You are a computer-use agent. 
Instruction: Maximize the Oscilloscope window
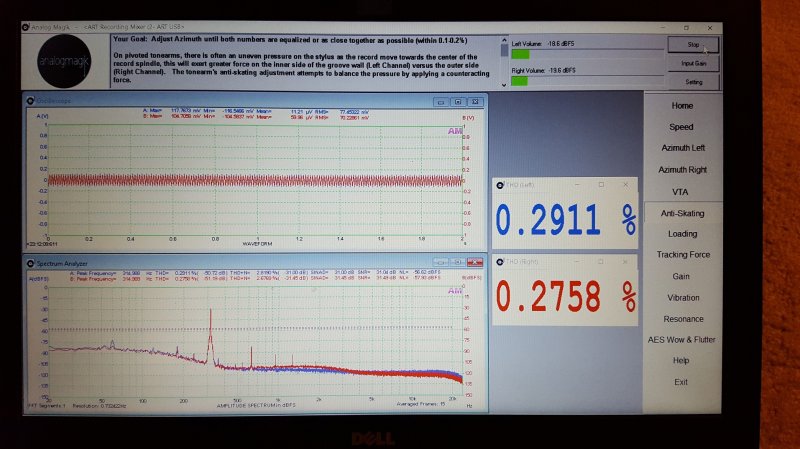click(x=458, y=102)
